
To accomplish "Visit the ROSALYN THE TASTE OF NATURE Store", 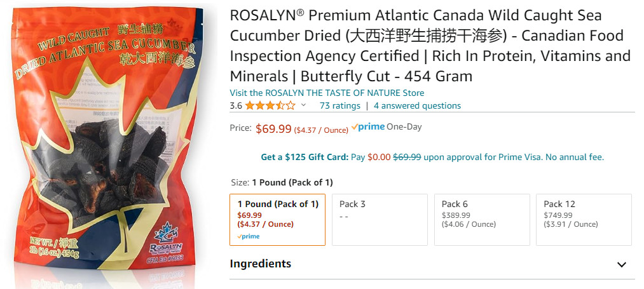I will [x=327, y=93].
